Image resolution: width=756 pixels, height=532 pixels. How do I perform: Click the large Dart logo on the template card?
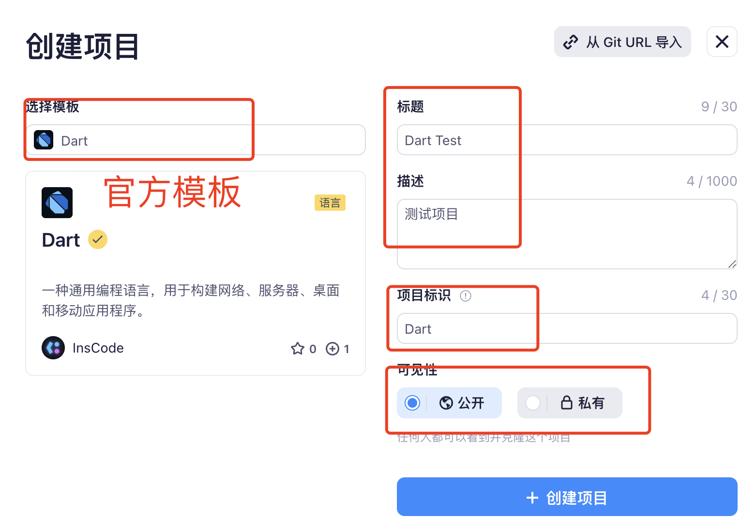[57, 203]
